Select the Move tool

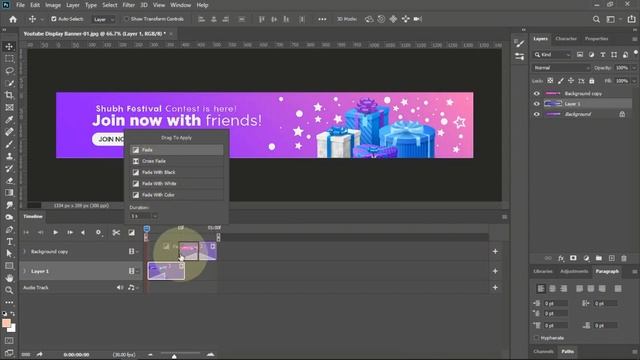tap(9, 47)
